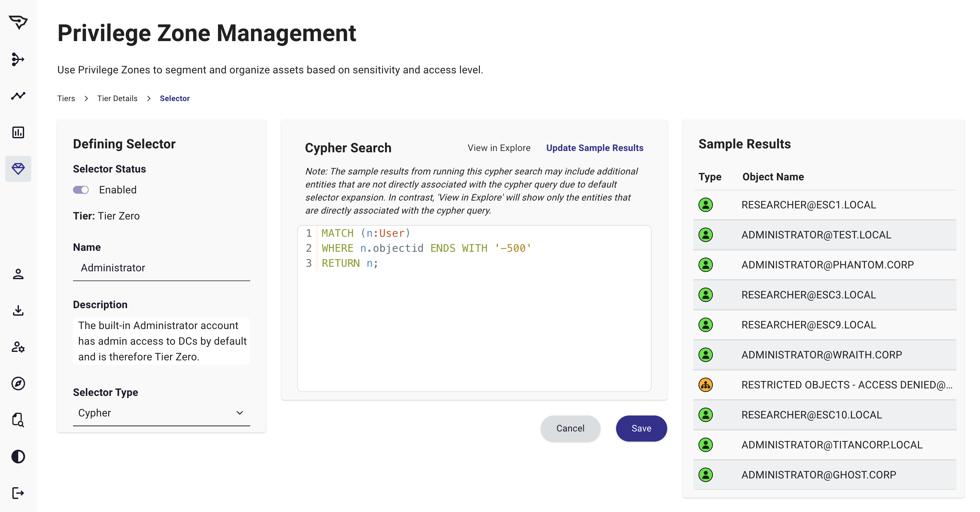Viewport: 980px width, 512px height.
Task: Select the RESEARCHER@ESC1.LOCAL sample result
Action: [x=809, y=204]
